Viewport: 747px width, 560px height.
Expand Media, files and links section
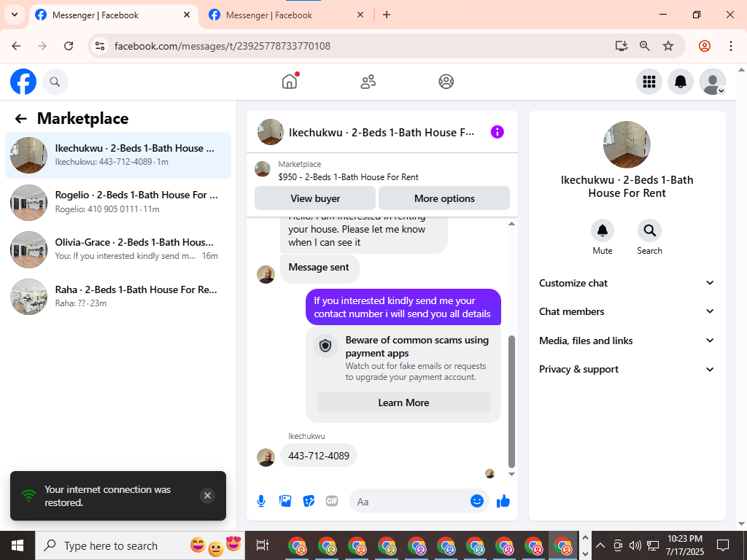click(x=627, y=341)
